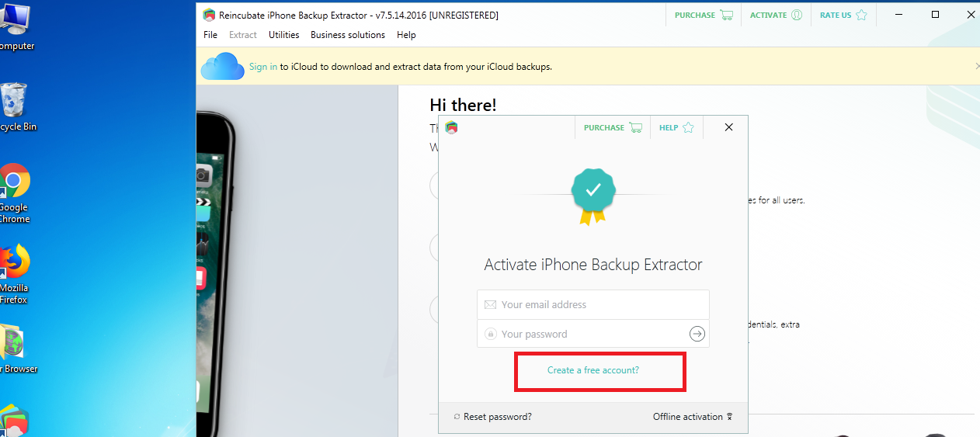Click the Computer desktop icon

16,27
